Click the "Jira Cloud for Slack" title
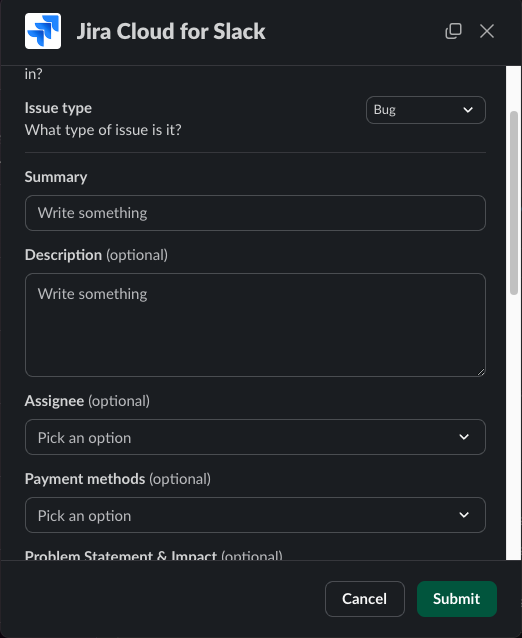 171,31
